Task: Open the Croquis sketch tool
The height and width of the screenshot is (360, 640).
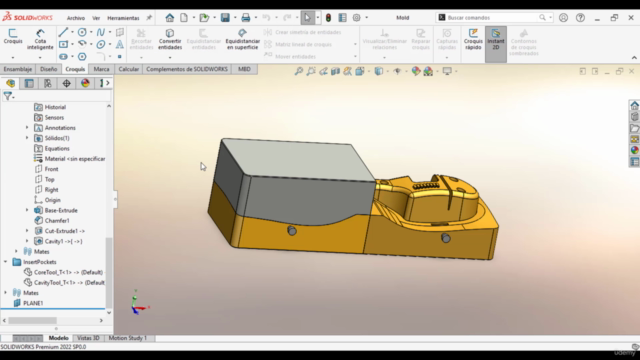Action: pos(13,36)
